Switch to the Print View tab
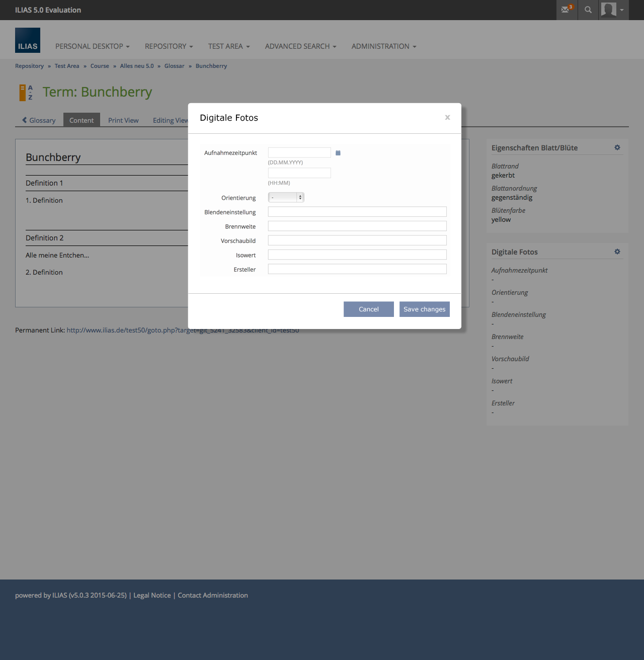The width and height of the screenshot is (644, 660). point(123,120)
